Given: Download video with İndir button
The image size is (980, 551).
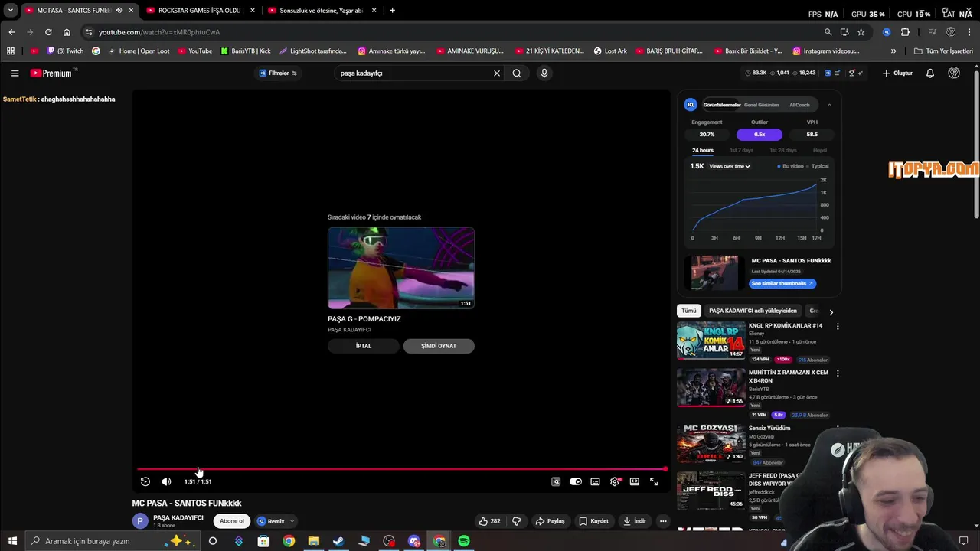Looking at the screenshot, I should (x=634, y=521).
